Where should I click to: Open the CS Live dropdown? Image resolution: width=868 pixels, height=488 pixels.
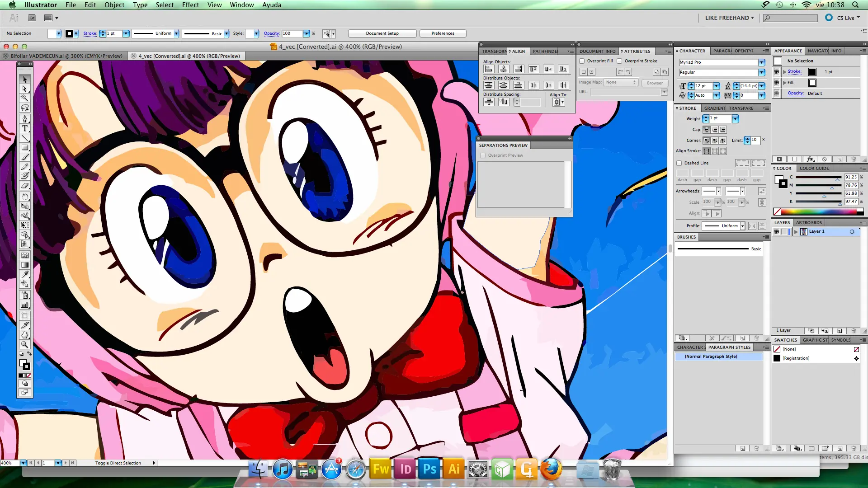848,18
